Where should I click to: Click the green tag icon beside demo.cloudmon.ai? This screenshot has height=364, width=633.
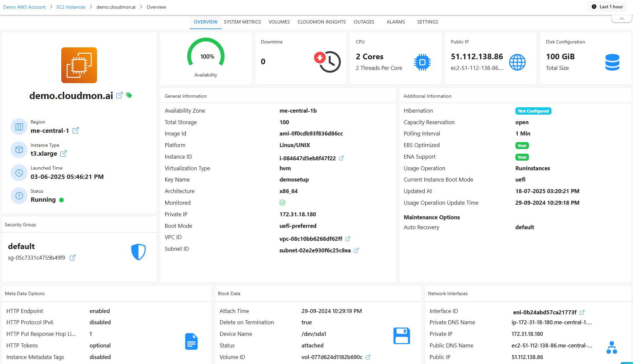[x=129, y=95]
